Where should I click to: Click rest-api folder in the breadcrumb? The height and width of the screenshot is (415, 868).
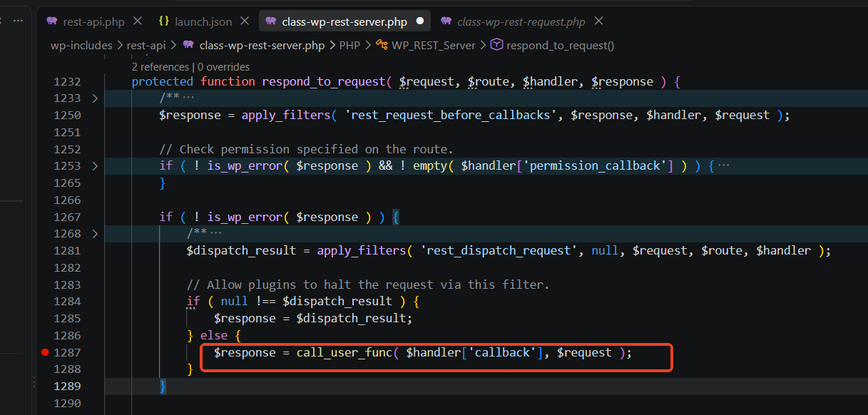[146, 45]
